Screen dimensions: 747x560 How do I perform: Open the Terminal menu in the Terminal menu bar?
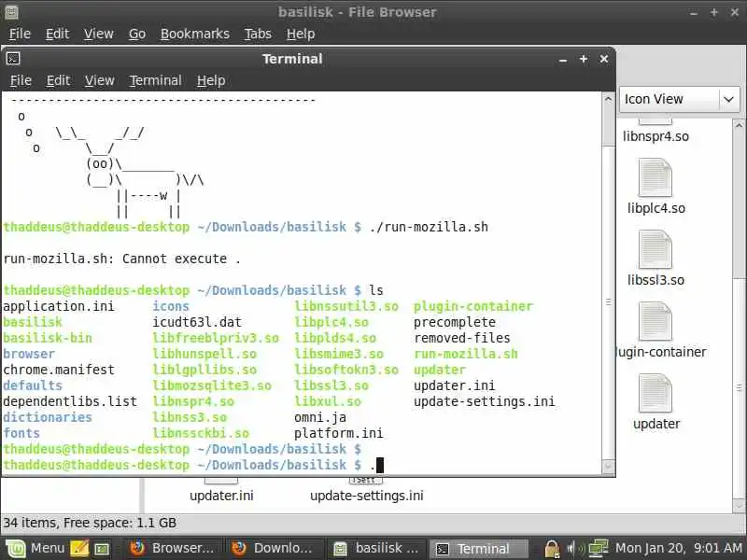tap(155, 80)
